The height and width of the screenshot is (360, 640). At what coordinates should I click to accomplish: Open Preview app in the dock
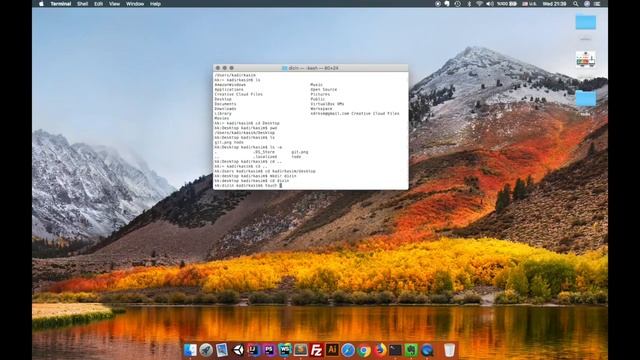222,350
